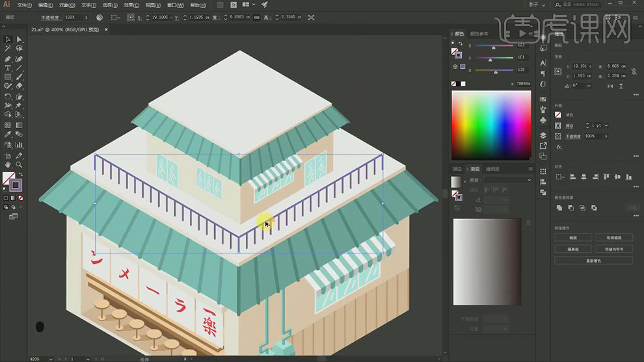Select the Magic Wand tool
Screen dimensions: 644x362
(8, 49)
